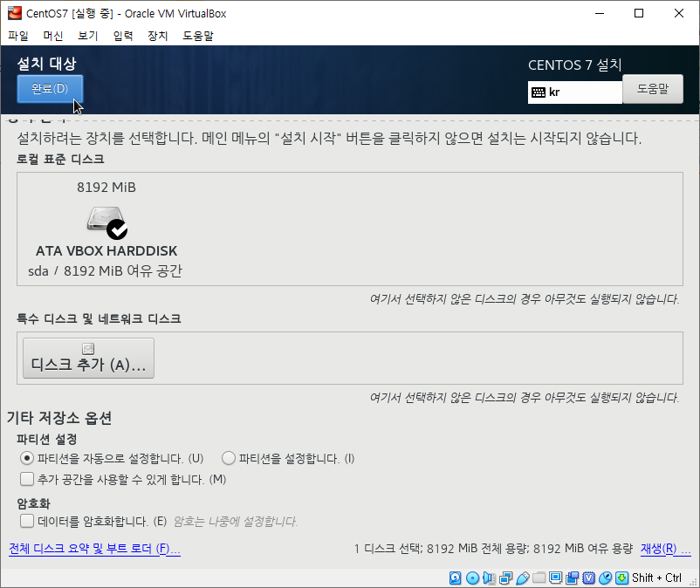Select the ATA VBOX HARDDISK disk icon
Image resolution: width=700 pixels, height=588 pixels.
point(107,222)
